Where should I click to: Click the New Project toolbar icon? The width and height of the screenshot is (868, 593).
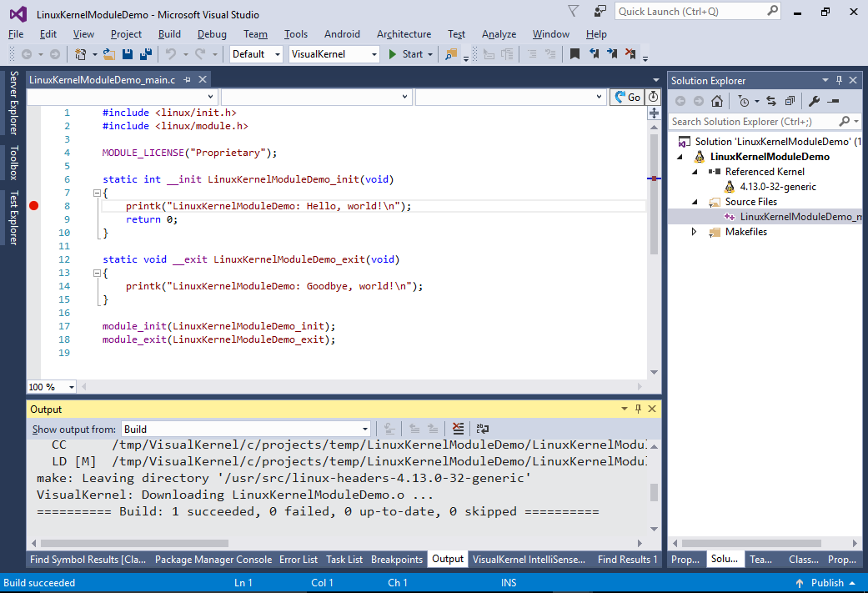[81, 53]
